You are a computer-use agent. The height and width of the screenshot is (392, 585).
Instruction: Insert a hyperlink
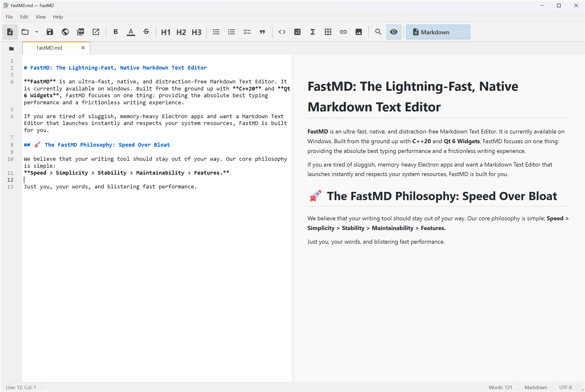343,32
